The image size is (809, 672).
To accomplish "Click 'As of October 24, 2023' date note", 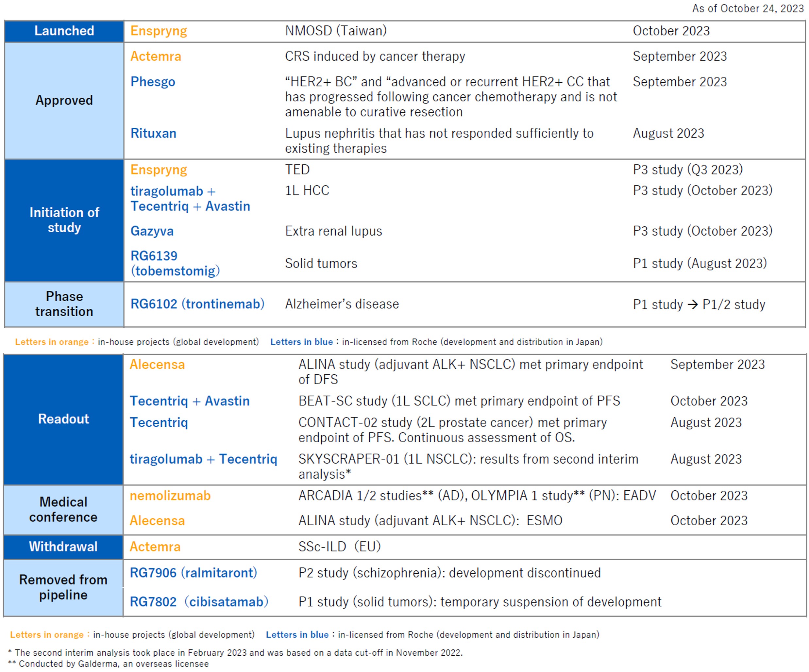I will [x=748, y=8].
